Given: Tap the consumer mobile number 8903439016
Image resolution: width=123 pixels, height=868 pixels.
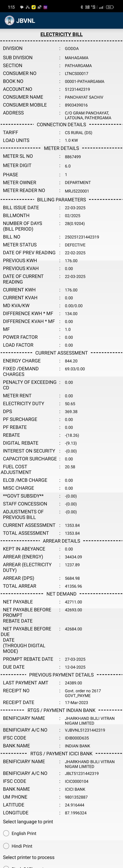Looking at the screenshot, I should 76,105.
